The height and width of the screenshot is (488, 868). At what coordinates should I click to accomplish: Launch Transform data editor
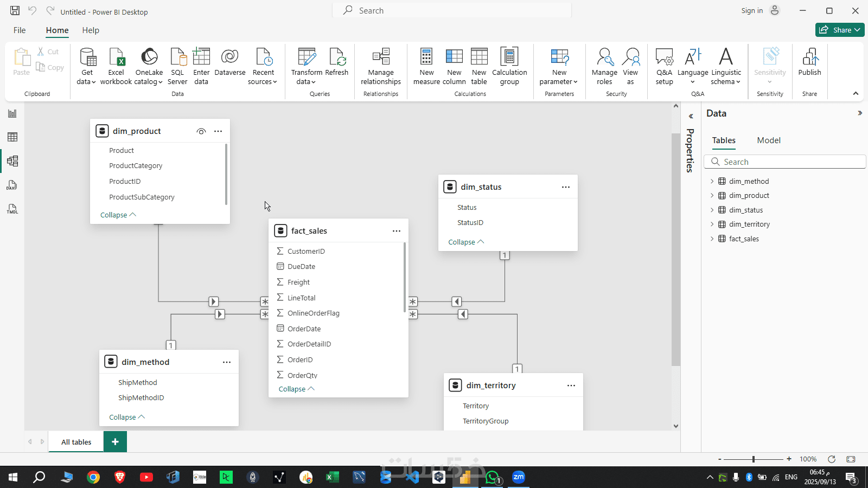pos(307,66)
